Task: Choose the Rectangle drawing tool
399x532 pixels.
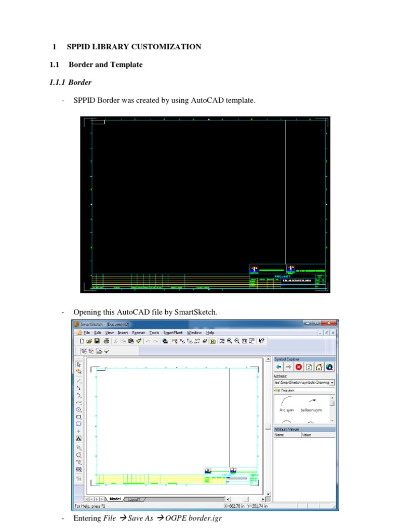Action: 79,417
